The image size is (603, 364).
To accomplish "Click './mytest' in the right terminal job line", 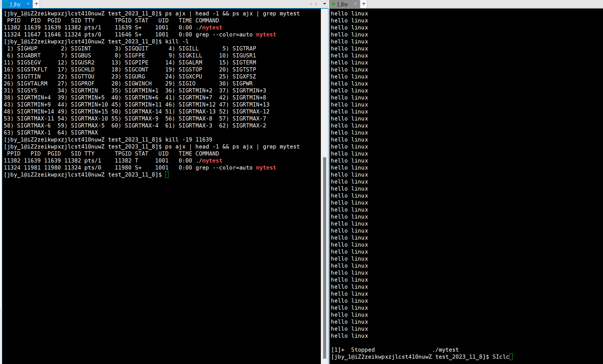I will 445,350.
